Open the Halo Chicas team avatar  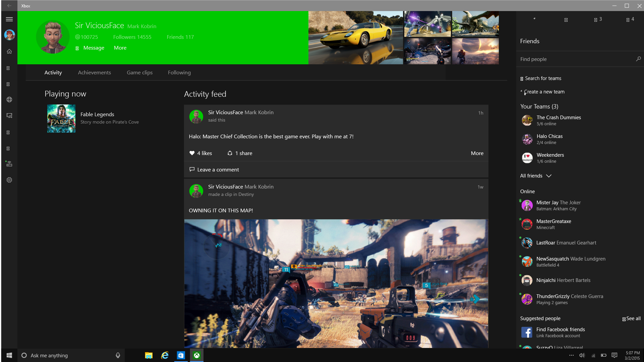527,139
